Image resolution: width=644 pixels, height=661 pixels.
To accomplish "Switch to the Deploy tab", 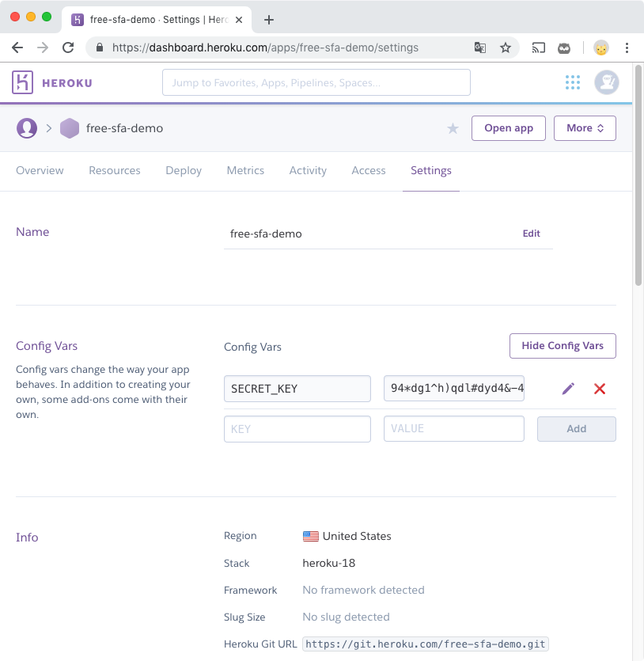I will click(x=184, y=171).
